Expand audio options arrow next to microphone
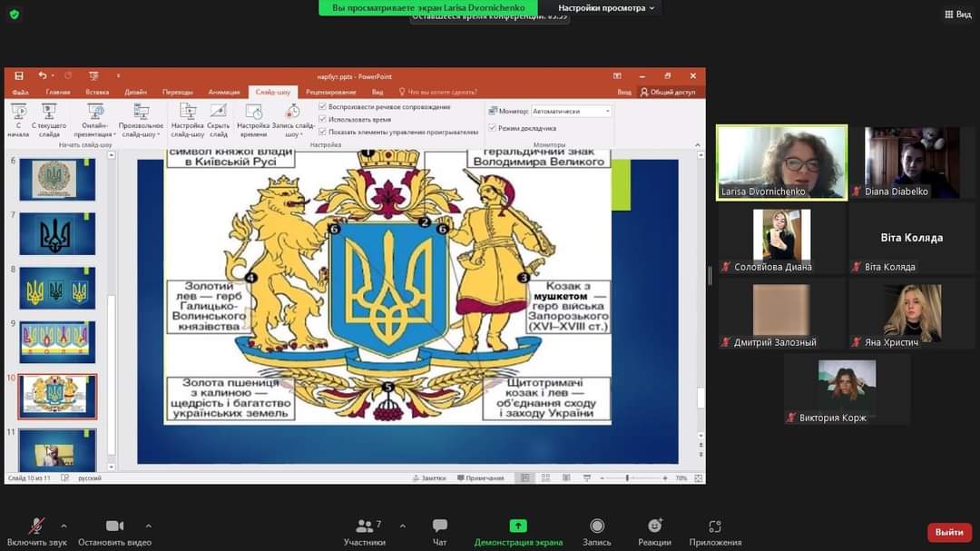Screen dimensions: 980x551 pyautogui.click(x=64, y=526)
